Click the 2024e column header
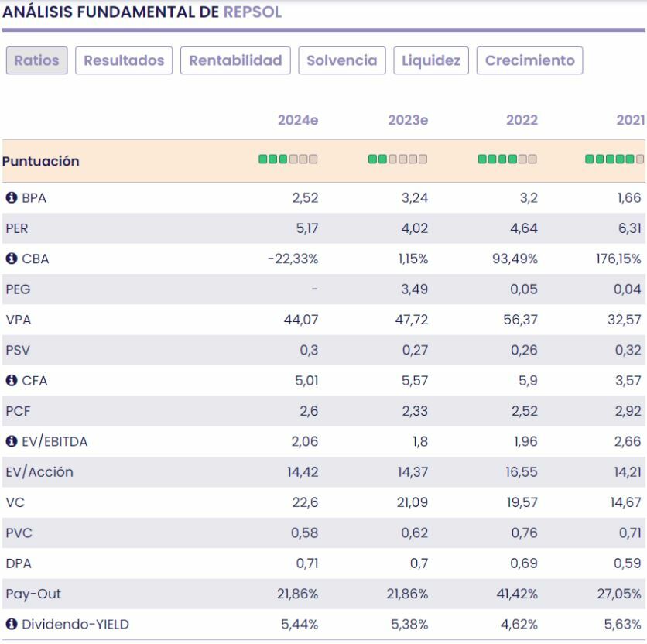647x644 pixels. pos(298,120)
